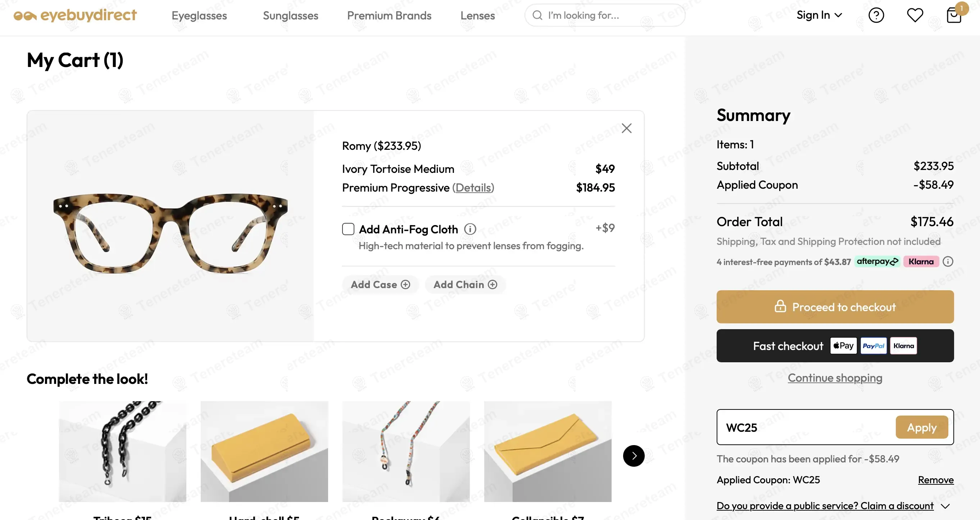
Task: Open the Eyeglasses menu
Action: (199, 15)
